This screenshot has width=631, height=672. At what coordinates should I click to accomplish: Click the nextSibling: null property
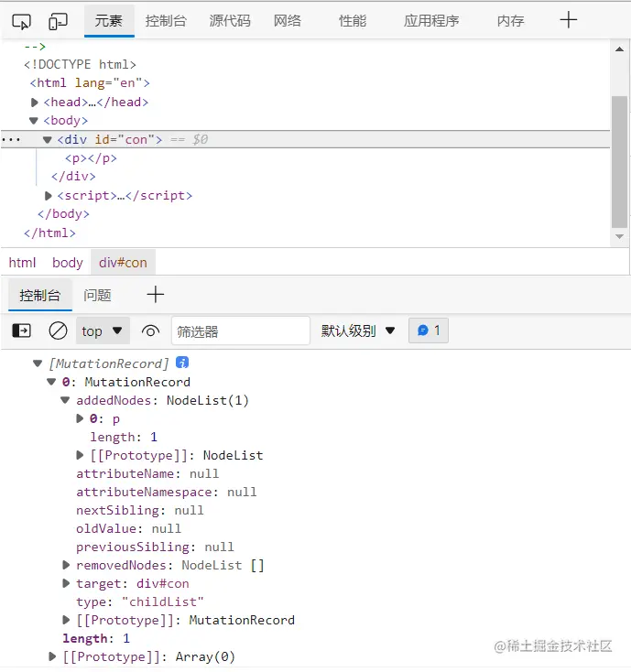(x=140, y=511)
